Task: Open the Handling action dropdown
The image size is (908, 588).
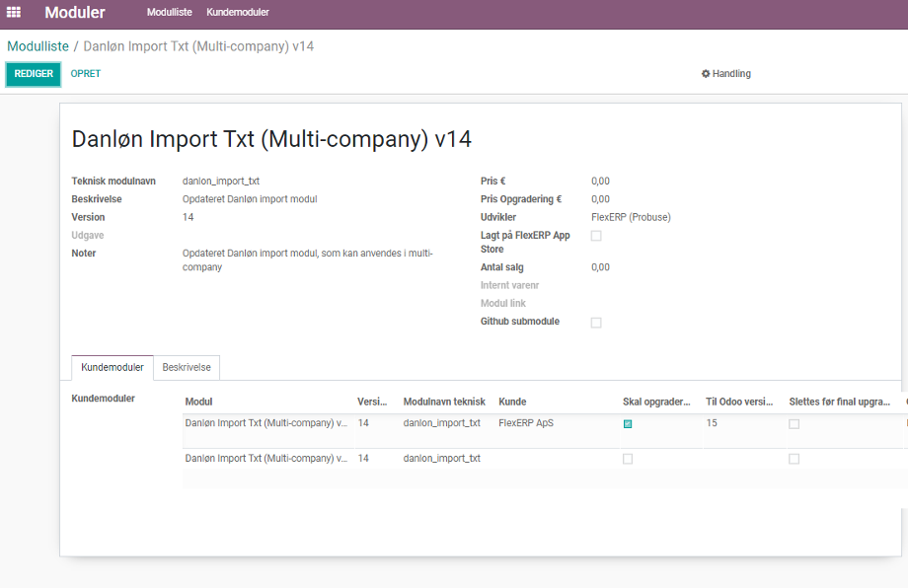Action: [726, 73]
